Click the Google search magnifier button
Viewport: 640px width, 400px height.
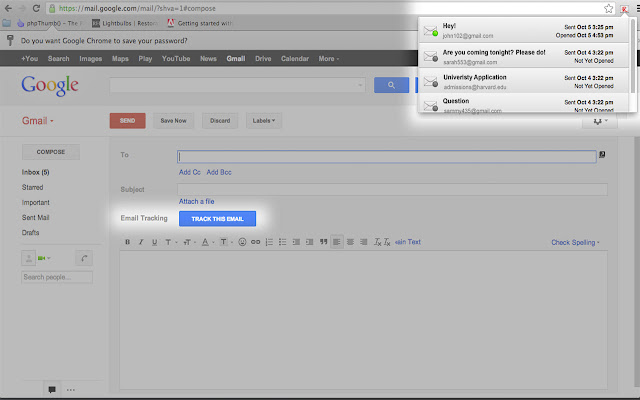[x=391, y=85]
